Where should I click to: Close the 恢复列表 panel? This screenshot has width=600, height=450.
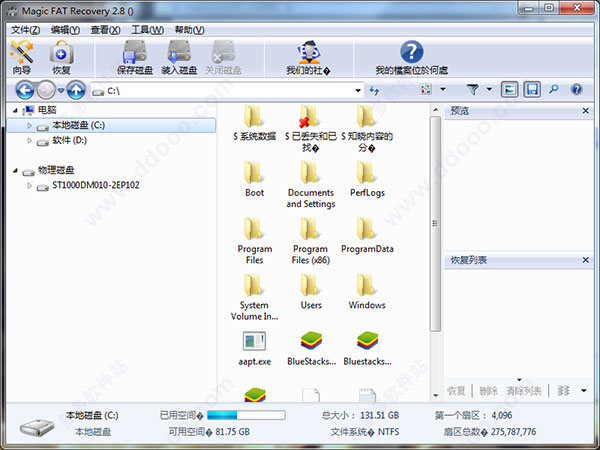[585, 260]
